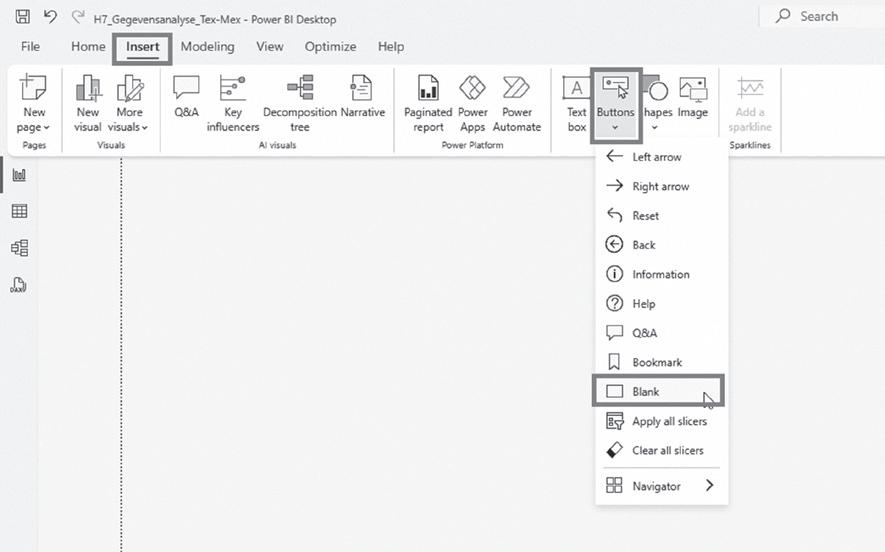
Task: Open the File menu
Action: click(30, 47)
